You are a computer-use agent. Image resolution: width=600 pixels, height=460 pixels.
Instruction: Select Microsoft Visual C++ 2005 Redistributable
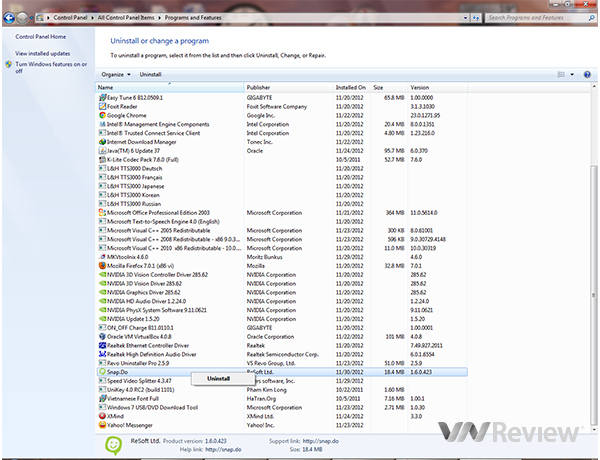point(282,230)
